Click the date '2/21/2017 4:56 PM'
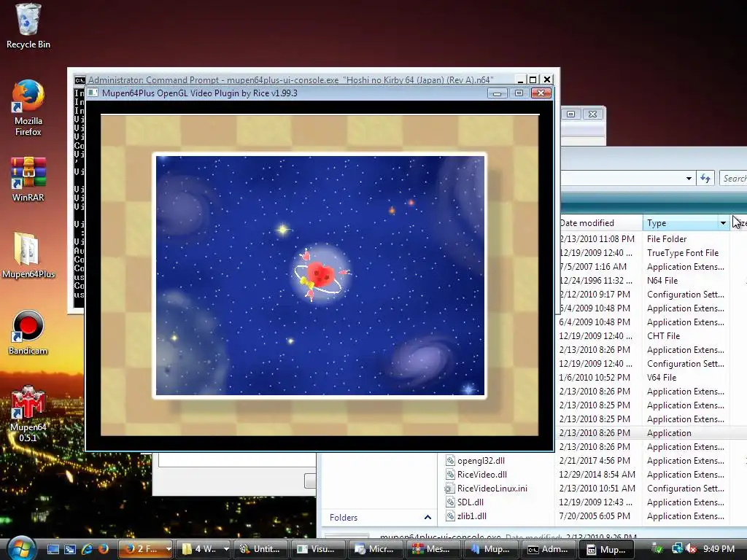The height and width of the screenshot is (560, 747). click(595, 461)
